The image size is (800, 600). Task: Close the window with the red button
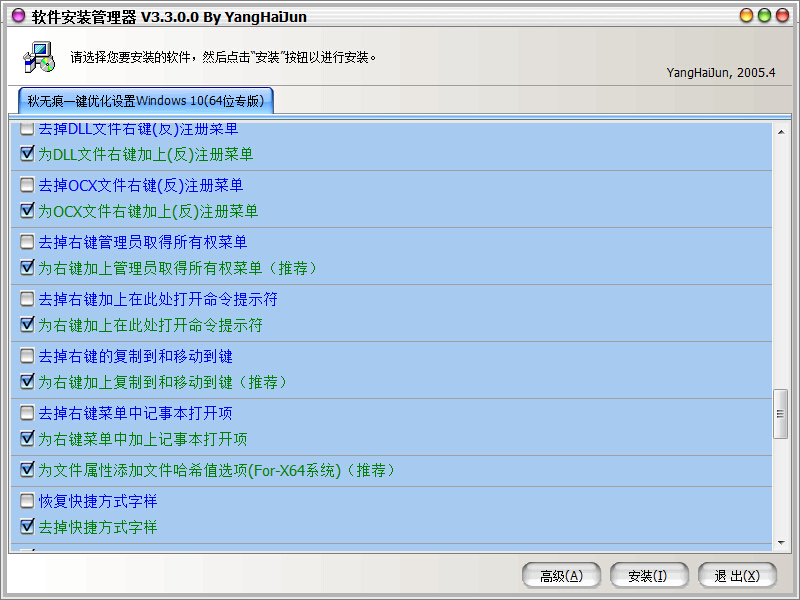click(x=783, y=16)
